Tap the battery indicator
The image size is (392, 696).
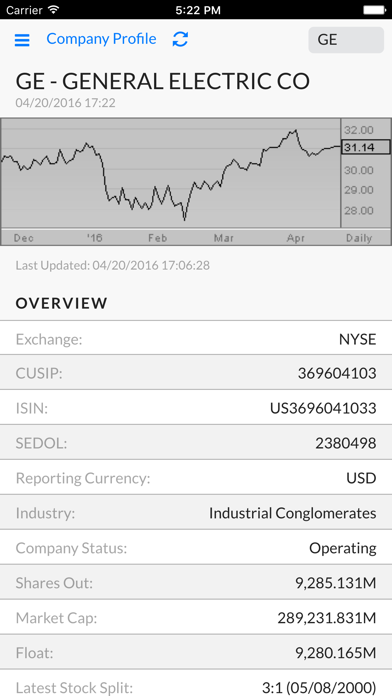(x=374, y=10)
